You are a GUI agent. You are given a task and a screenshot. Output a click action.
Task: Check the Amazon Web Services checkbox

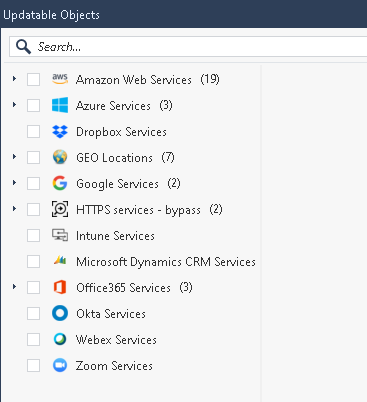click(x=34, y=80)
